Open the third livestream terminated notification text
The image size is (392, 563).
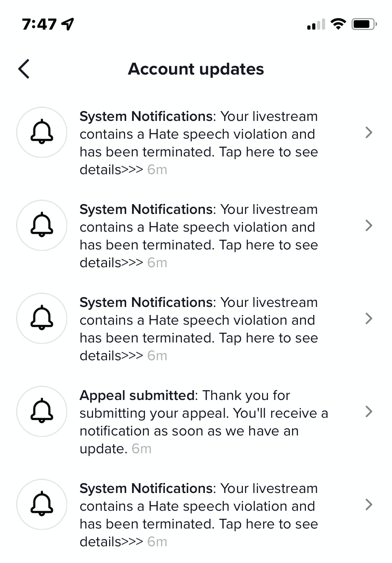coord(199,329)
